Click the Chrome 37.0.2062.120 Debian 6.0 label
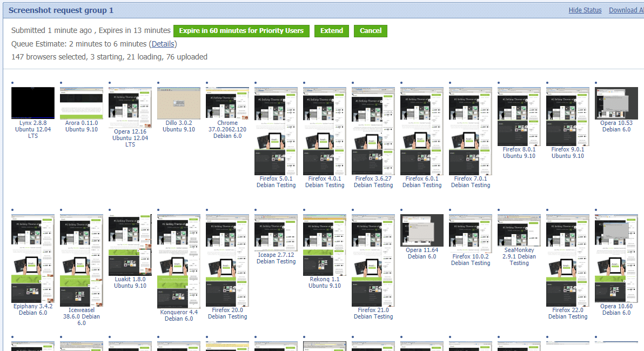 [x=227, y=129]
